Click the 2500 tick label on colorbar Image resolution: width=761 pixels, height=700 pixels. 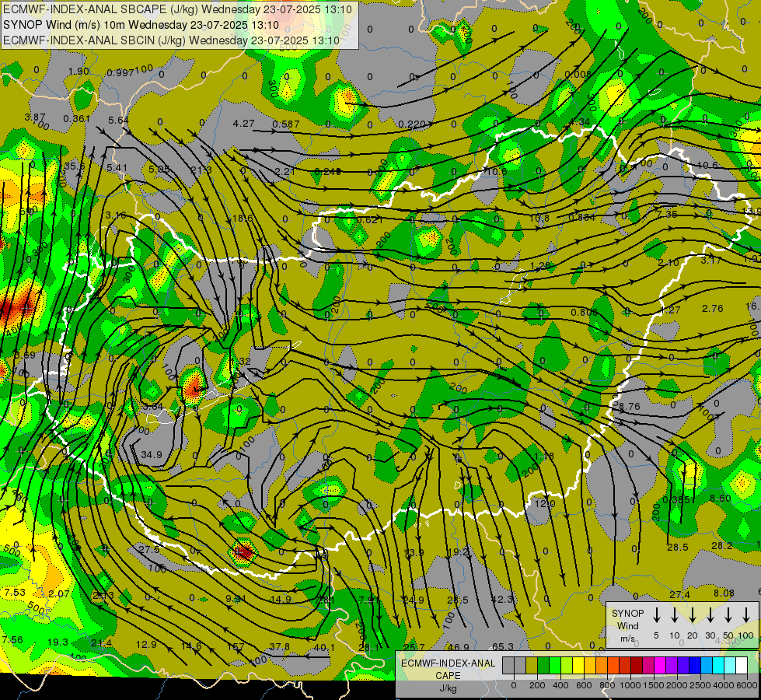click(x=700, y=685)
